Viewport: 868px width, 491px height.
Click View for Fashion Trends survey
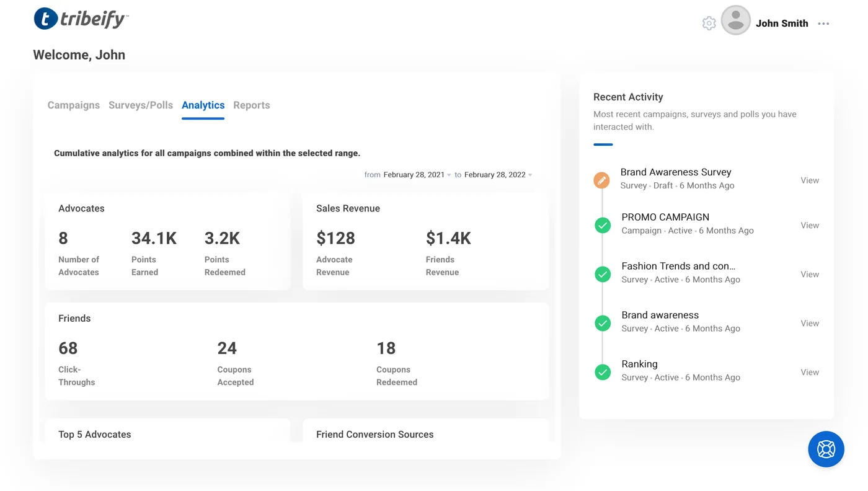(810, 275)
